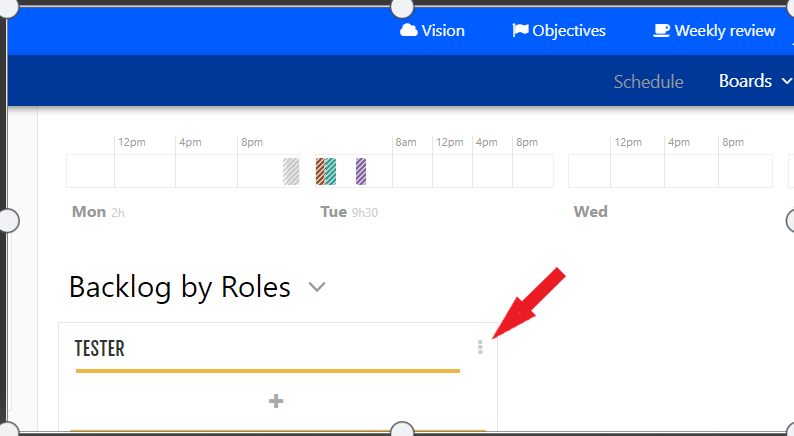Click the Objectives flag icon
794x436 pixels.
click(520, 30)
